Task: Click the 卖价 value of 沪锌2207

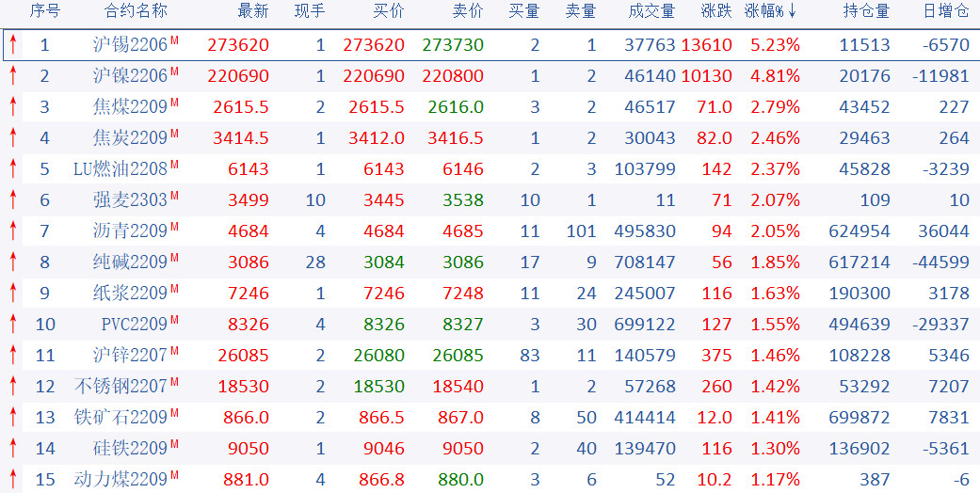Action: click(458, 356)
